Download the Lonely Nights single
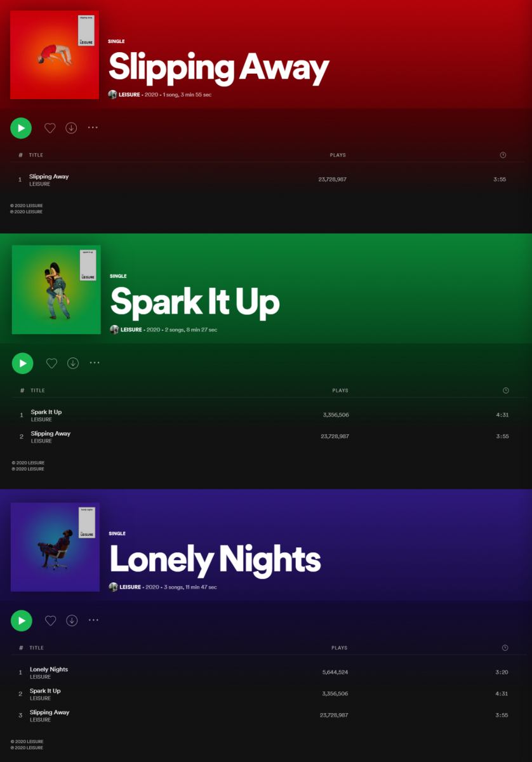The width and height of the screenshot is (532, 762). 72,620
